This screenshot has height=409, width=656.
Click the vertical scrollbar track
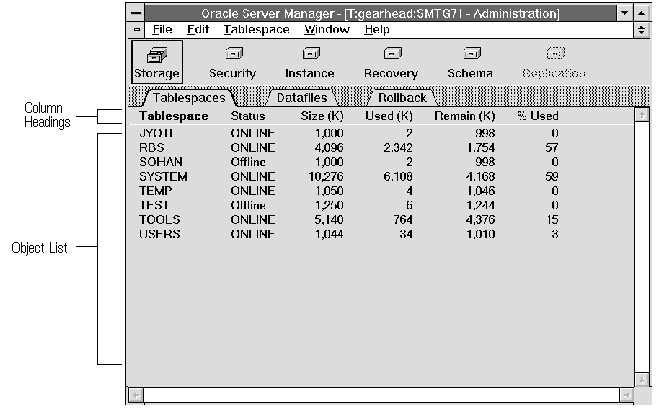pos(642,247)
